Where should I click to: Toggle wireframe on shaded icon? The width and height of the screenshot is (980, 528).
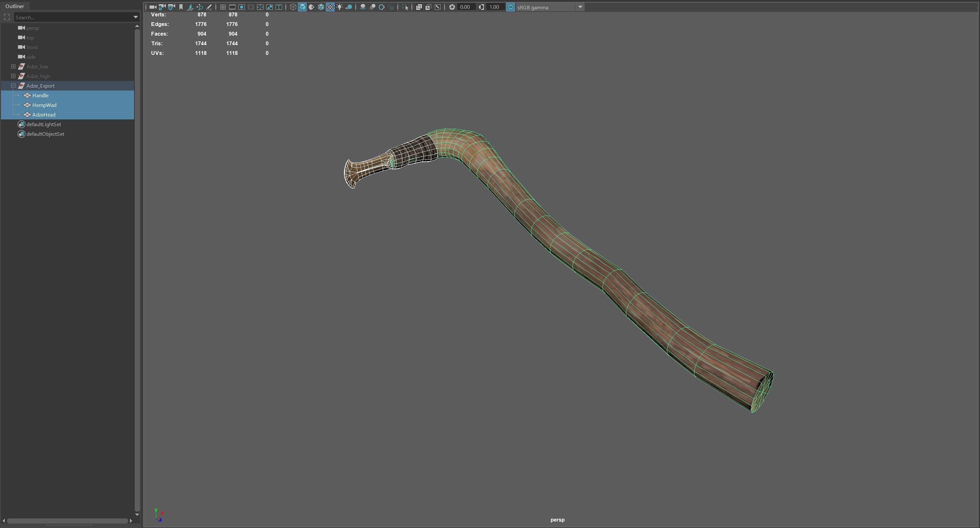click(x=321, y=7)
